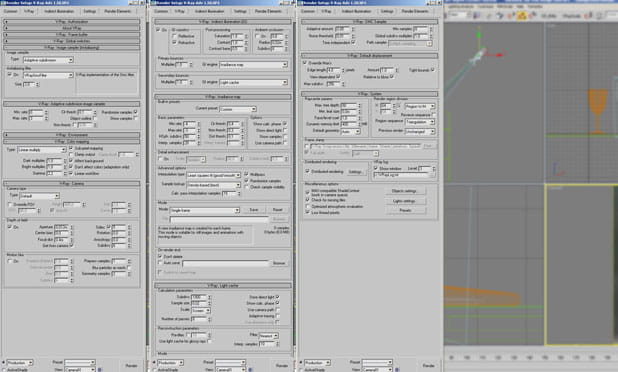Switch to the Settings tab in the right window
Screen dimensions: 618x372
tap(387, 11)
